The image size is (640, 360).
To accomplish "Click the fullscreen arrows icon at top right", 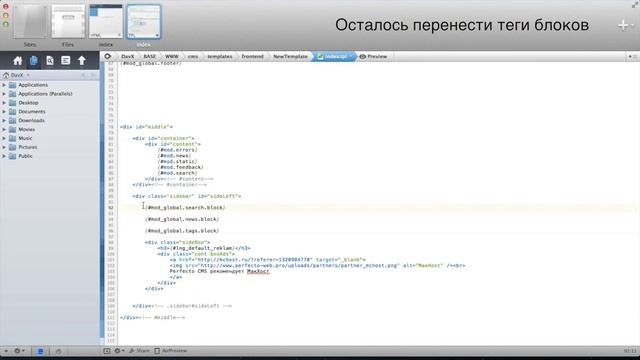I will (x=635, y=4).
